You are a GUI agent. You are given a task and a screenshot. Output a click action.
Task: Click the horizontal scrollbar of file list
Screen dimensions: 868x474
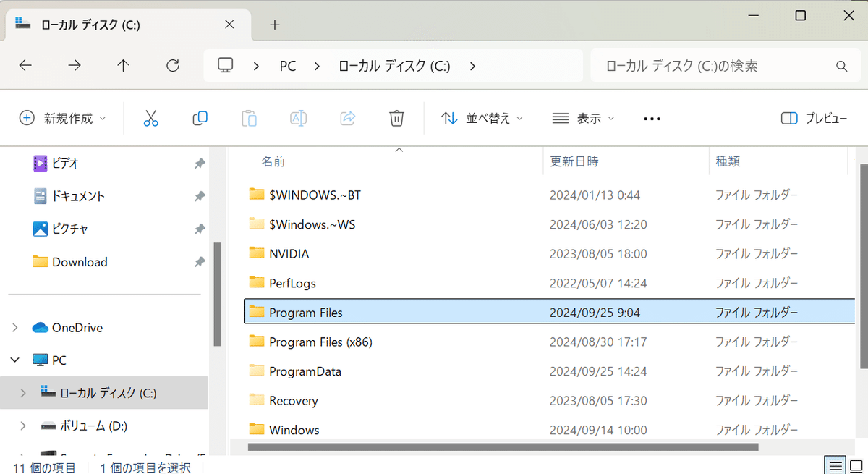click(503, 447)
